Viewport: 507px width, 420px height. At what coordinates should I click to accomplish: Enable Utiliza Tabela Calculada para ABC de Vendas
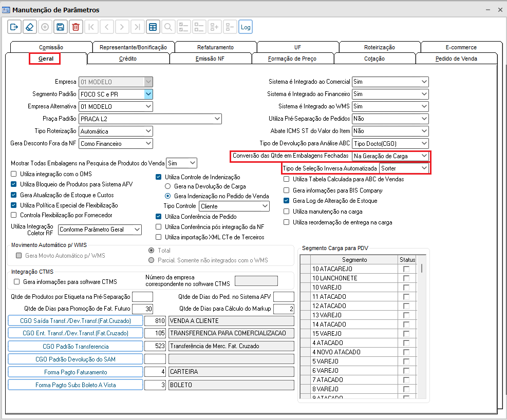tap(286, 179)
